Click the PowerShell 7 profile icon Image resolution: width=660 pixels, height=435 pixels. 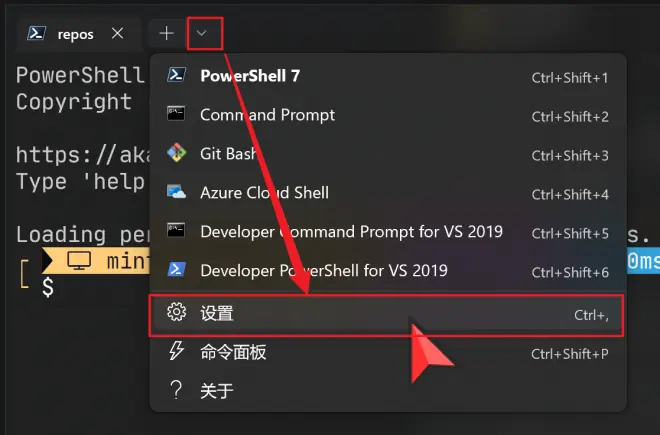click(x=176, y=75)
